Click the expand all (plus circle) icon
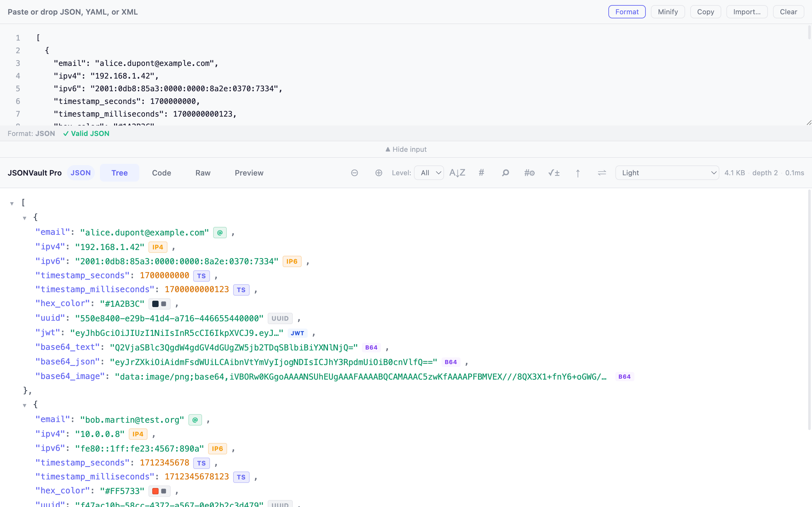 pos(378,173)
